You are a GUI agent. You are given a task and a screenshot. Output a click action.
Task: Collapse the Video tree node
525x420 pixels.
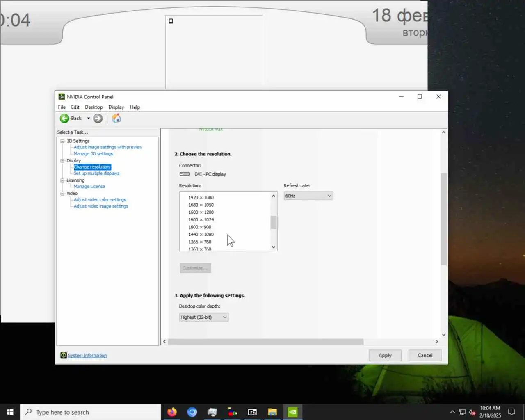(62, 194)
